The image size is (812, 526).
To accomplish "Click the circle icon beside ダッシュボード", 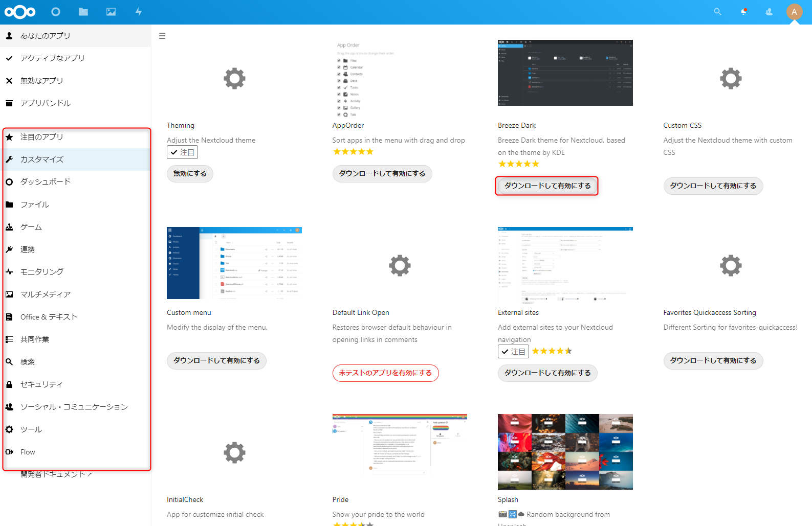I will 9,182.
